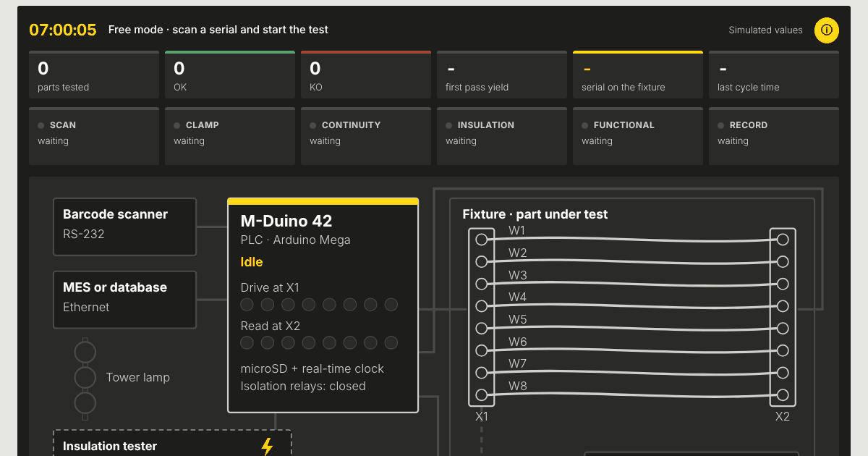Click the W1 wire label
Viewport: 868px width, 456px height.
click(517, 231)
